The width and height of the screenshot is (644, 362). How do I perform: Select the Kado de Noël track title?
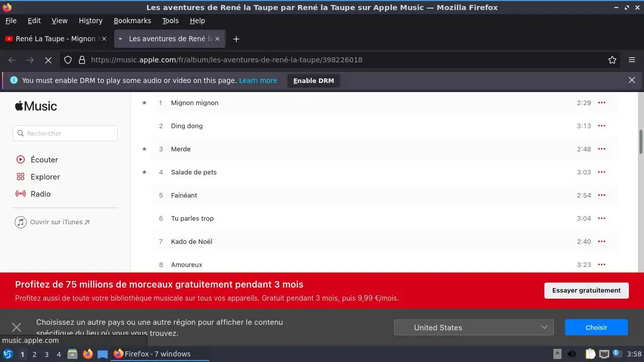pos(192,241)
